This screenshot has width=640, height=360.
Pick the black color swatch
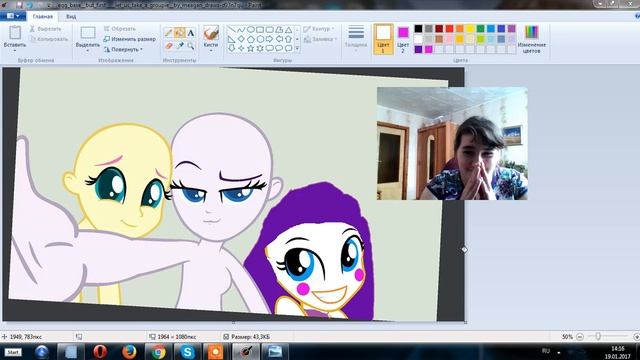point(418,28)
